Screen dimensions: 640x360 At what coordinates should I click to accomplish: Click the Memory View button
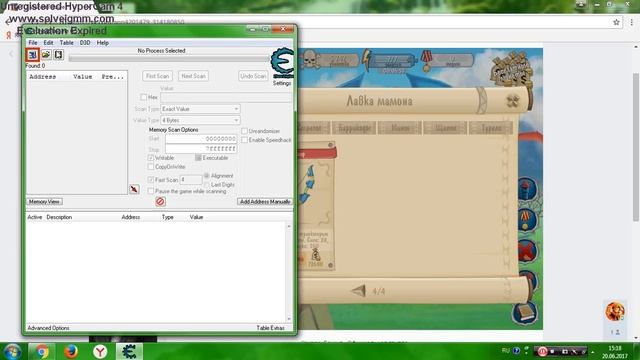(44, 202)
